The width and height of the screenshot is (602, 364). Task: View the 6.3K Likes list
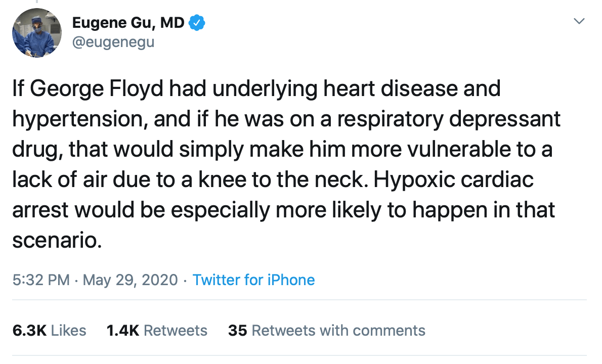point(49,331)
